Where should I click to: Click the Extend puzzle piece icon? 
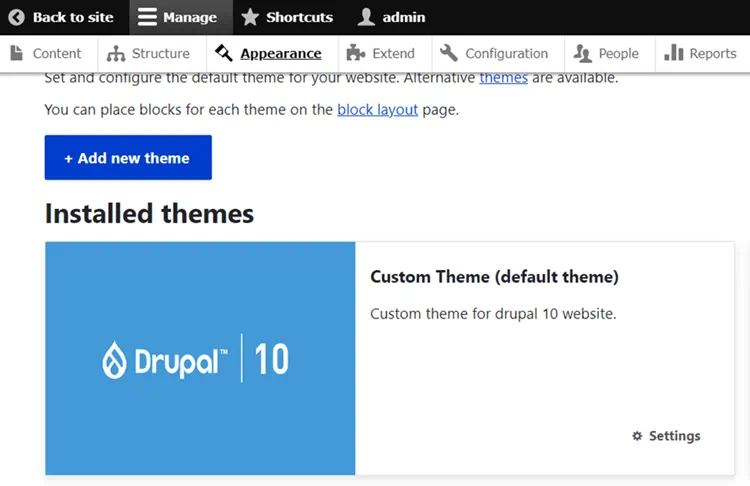click(353, 53)
